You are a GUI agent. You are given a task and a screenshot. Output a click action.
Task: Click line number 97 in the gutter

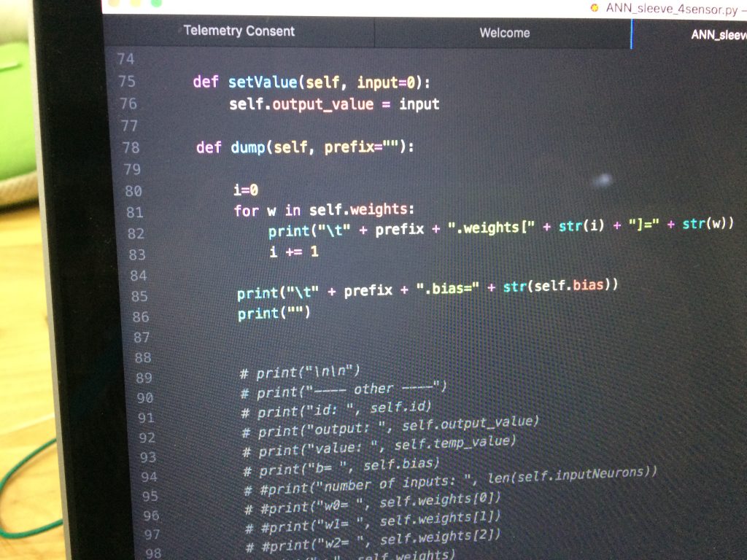click(x=152, y=534)
